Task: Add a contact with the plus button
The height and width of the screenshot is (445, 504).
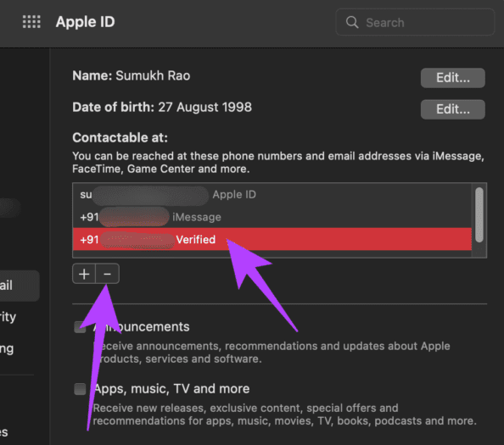Action: click(x=84, y=274)
